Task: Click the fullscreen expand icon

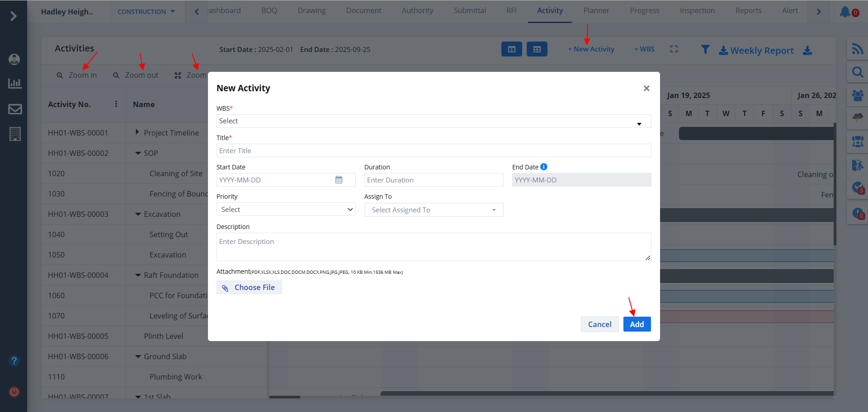Action: click(674, 49)
